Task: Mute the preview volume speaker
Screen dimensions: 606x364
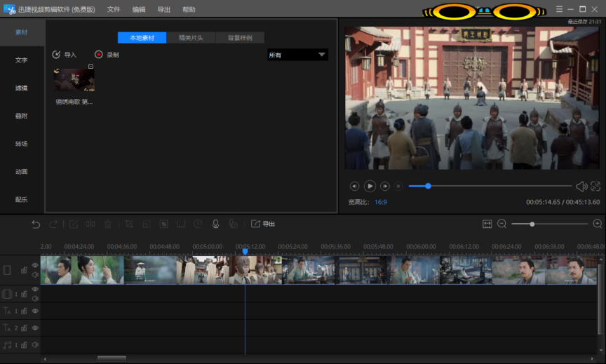Action: pyautogui.click(x=581, y=187)
